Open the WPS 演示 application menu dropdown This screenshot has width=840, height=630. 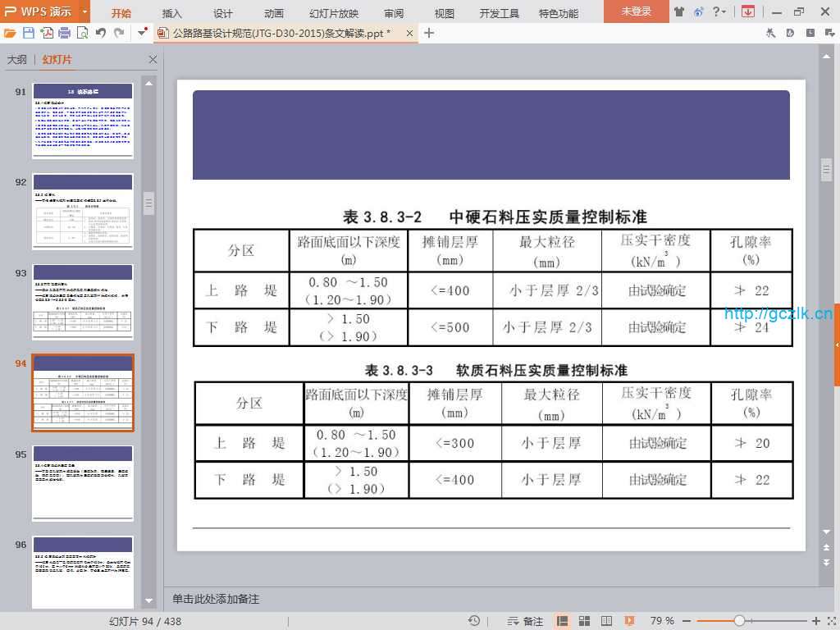tap(84, 11)
